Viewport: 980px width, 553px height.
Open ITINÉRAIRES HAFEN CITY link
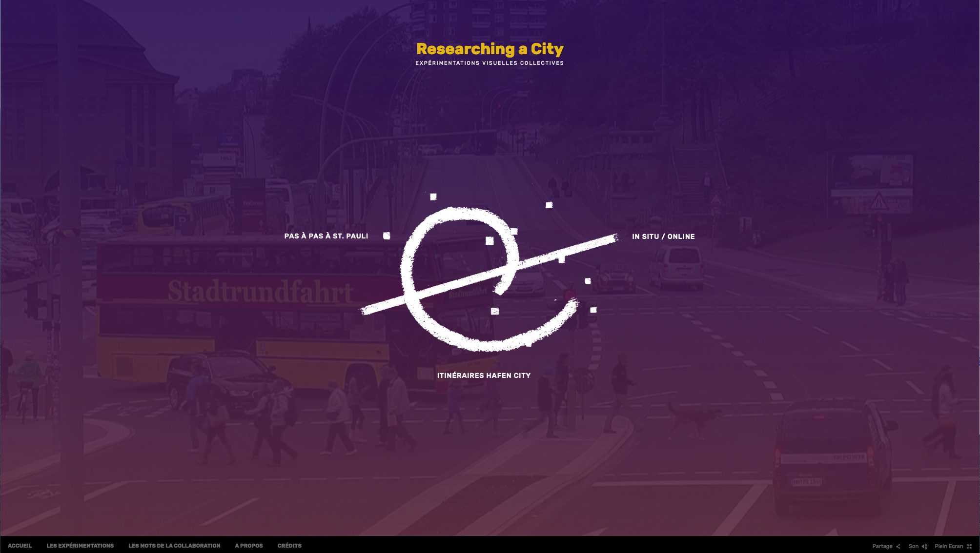pyautogui.click(x=484, y=375)
